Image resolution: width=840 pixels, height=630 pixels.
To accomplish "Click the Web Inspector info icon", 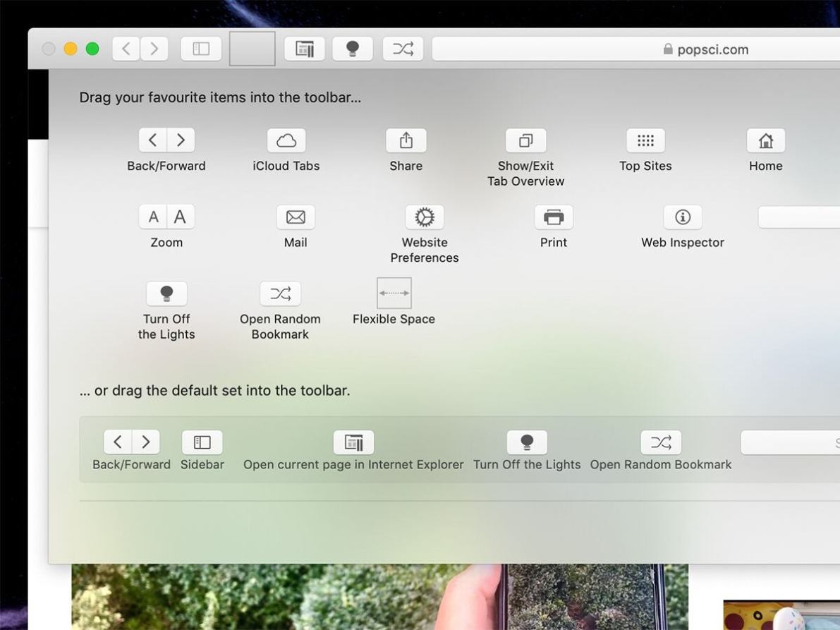I will coord(682,217).
